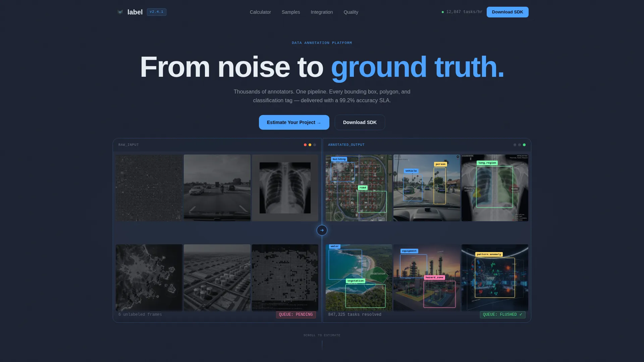Go to the Quality nav item
The height and width of the screenshot is (362, 644).
pos(351,12)
